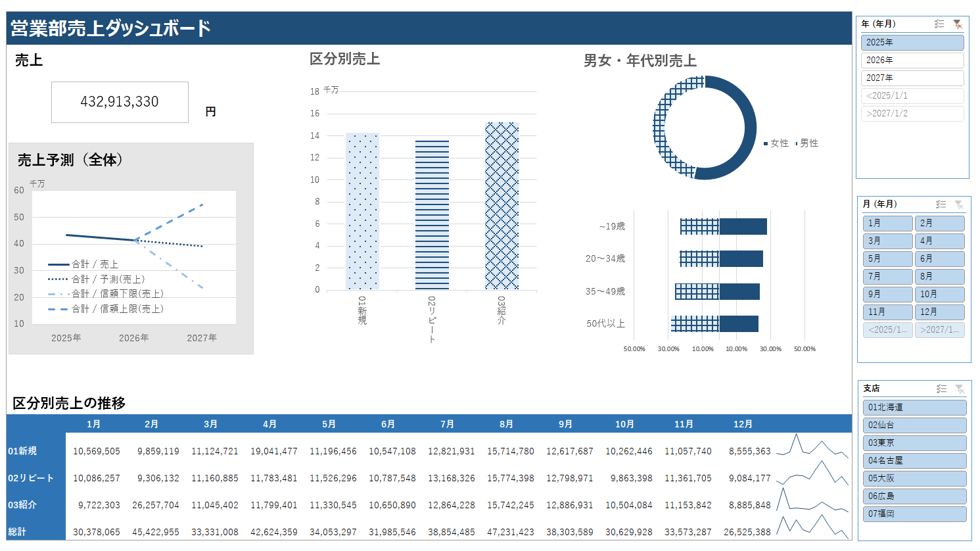Viewport: 980px width, 551px height.
Task: Select 07福岡 in the branch slicer
Action: click(x=914, y=514)
